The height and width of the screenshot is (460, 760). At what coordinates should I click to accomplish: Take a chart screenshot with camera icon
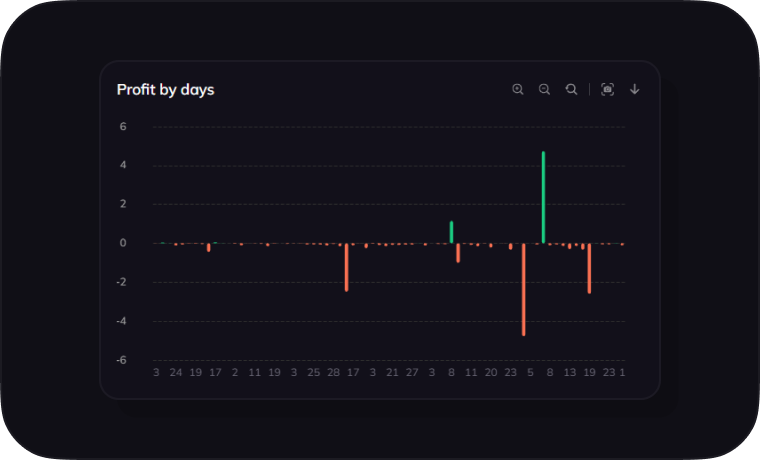coord(607,89)
